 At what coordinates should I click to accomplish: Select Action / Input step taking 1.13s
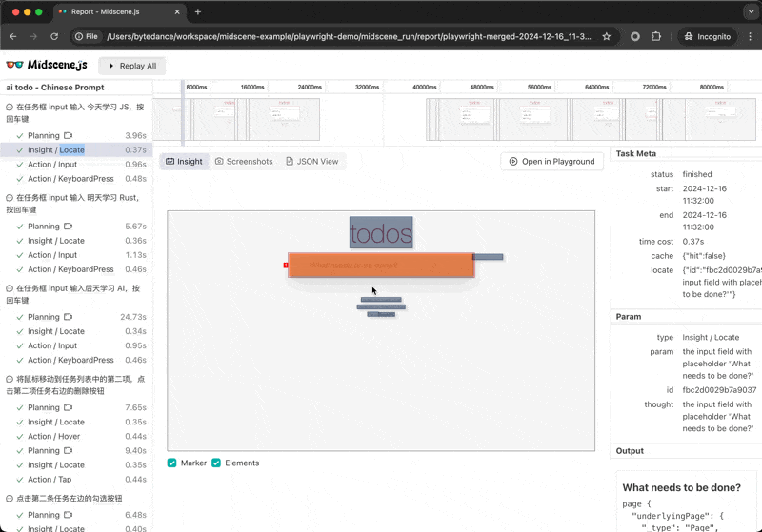coord(76,255)
